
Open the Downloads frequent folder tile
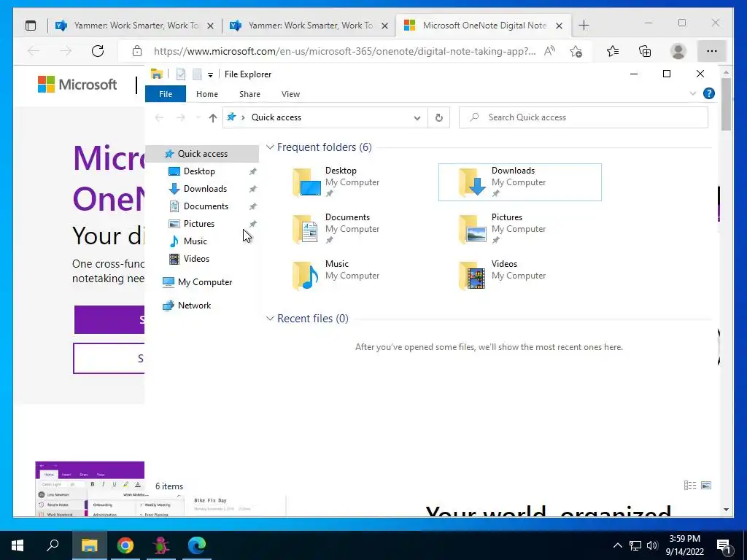519,182
